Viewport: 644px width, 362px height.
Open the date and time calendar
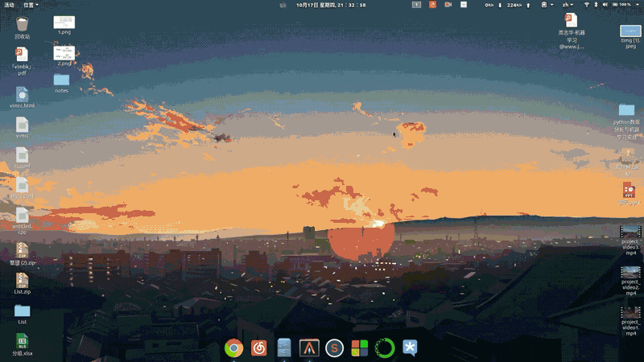point(331,5)
